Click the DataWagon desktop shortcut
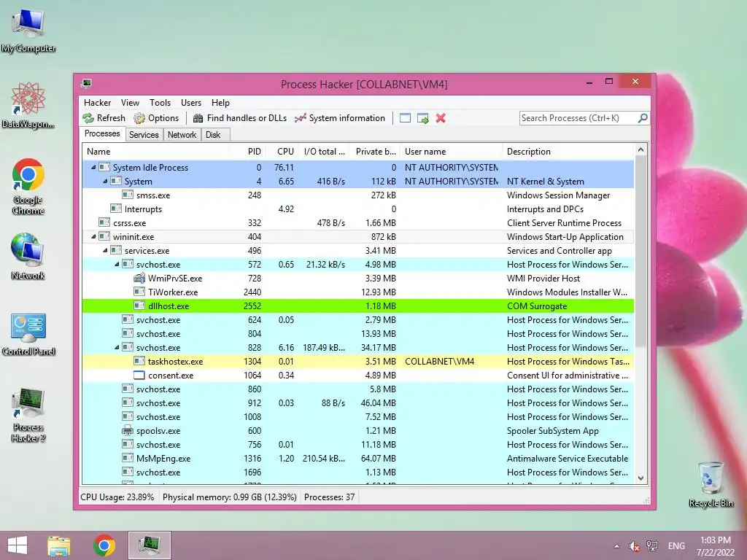This screenshot has width=747, height=560. pyautogui.click(x=28, y=106)
